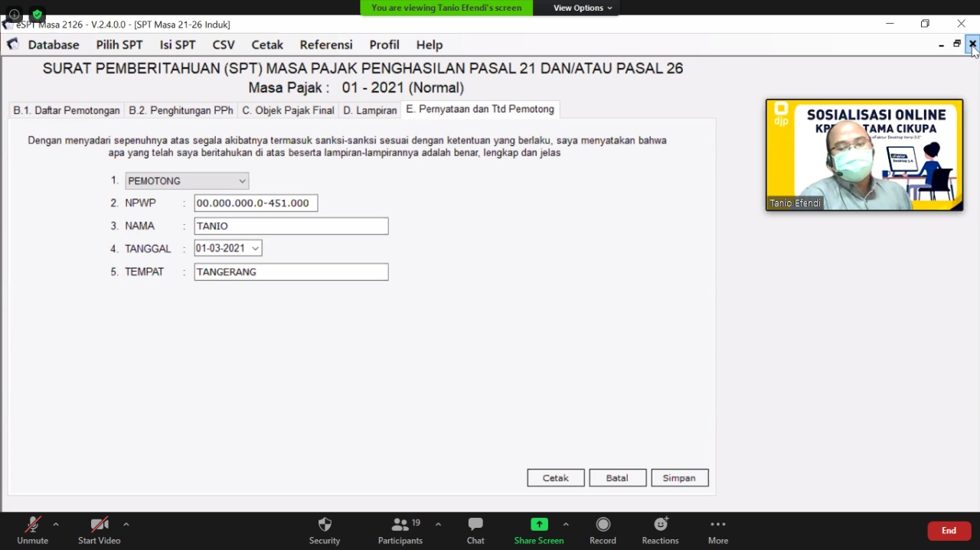The width and height of the screenshot is (980, 550).
Task: Expand the video options arrow beside Start Video
Action: (x=126, y=525)
